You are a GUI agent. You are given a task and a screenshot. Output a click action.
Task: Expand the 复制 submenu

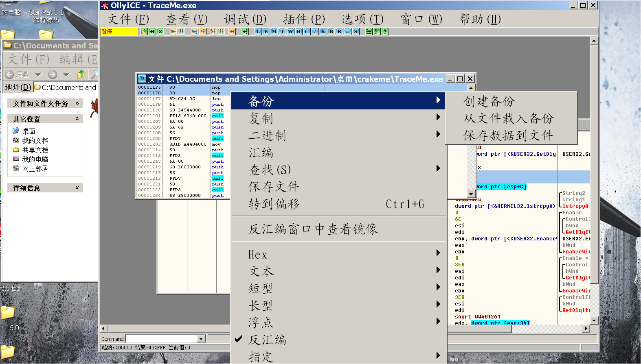coord(338,118)
